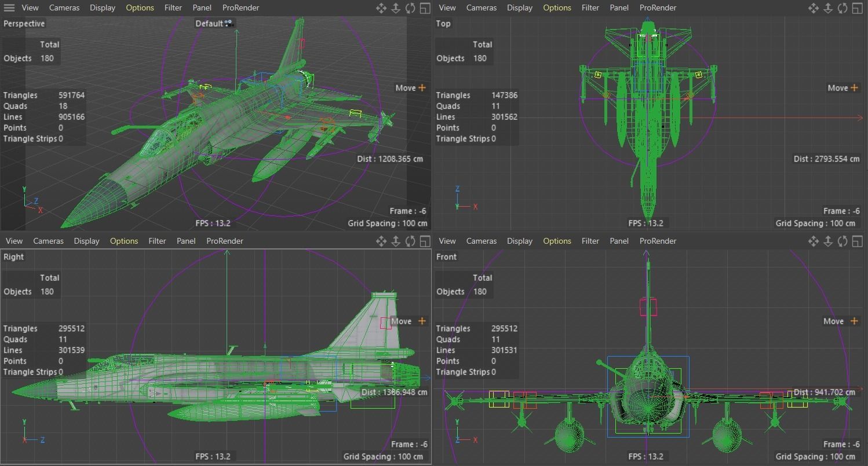Open the Panel menu in Top viewport

pos(619,8)
